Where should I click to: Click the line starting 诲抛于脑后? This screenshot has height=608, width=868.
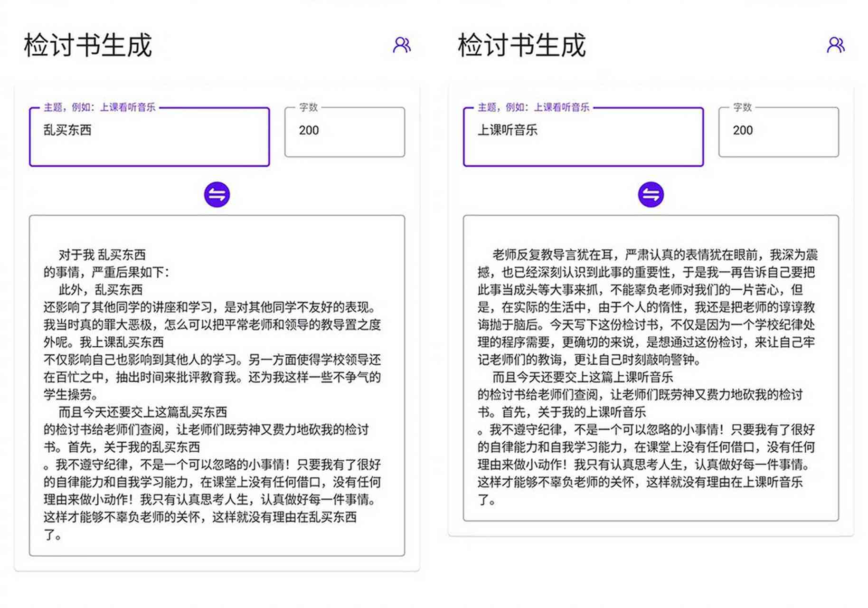click(646, 325)
